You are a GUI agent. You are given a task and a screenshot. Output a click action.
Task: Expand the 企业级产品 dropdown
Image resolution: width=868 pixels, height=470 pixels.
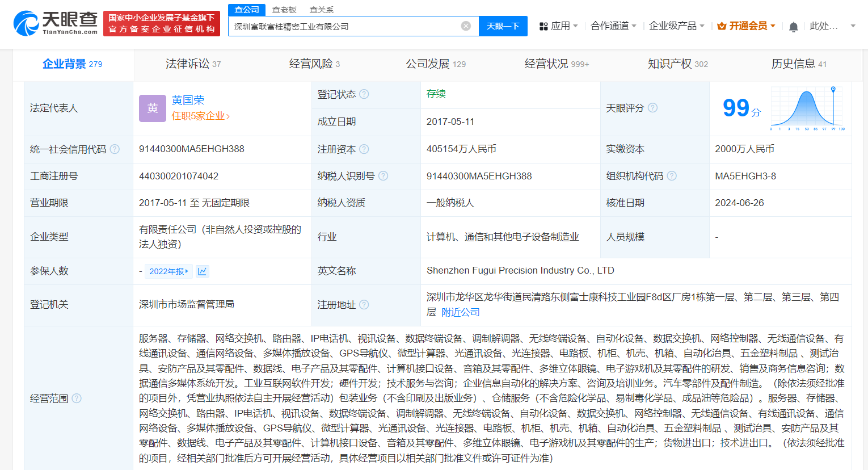tap(677, 26)
